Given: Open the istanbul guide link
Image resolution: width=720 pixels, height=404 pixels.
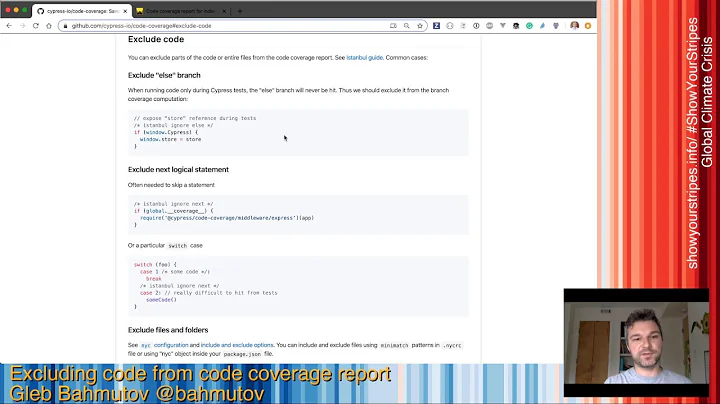Looking at the screenshot, I should [365, 57].
